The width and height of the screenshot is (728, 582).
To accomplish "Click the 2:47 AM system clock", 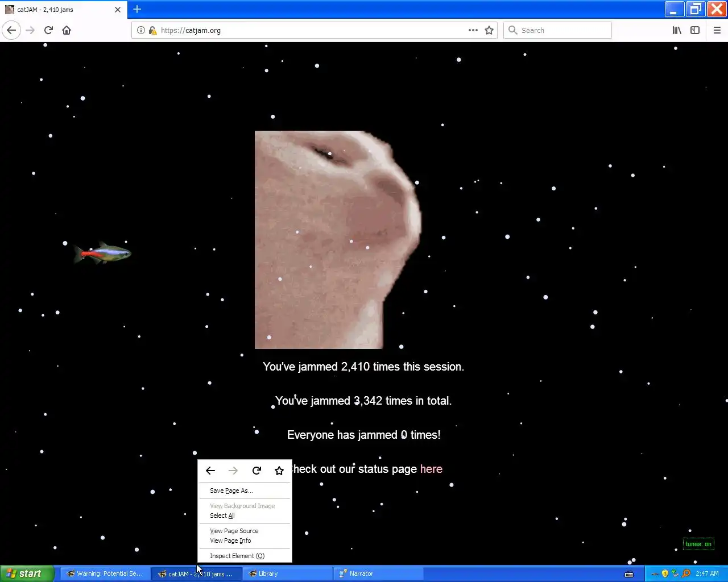I will tap(707, 573).
